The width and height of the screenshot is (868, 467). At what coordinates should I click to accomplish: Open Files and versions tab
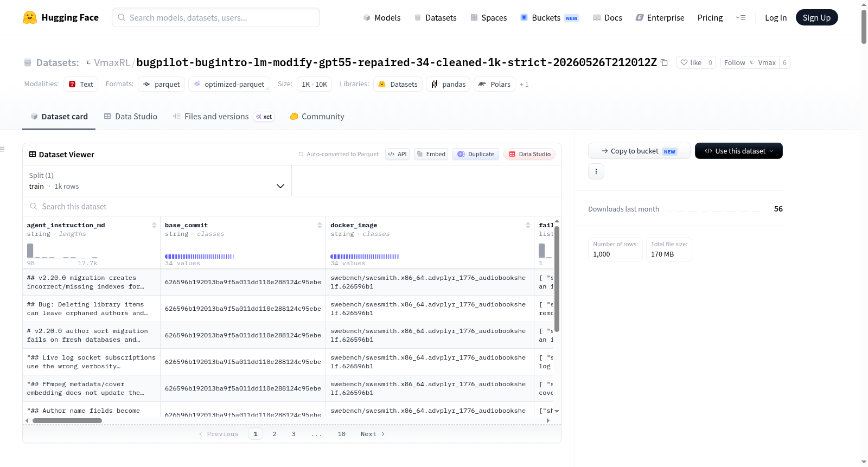point(224,116)
